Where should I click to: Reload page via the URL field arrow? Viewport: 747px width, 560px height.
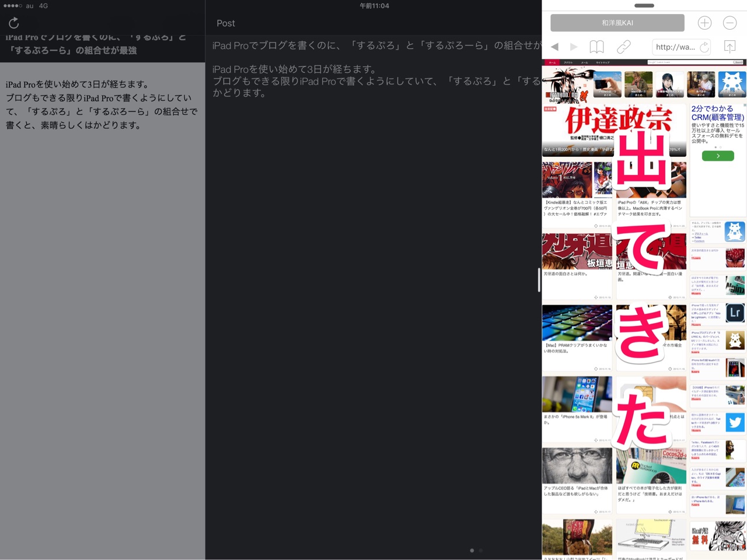[x=704, y=47]
